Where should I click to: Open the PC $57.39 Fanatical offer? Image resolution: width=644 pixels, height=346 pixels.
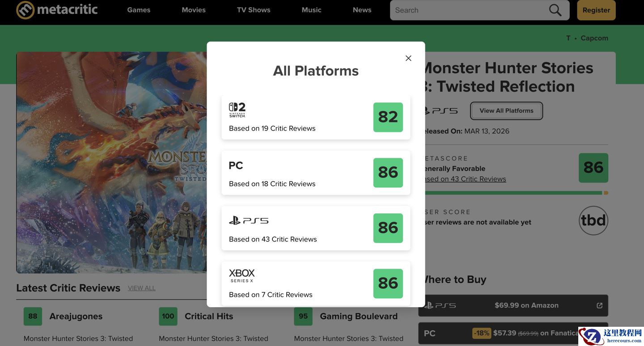tap(513, 333)
